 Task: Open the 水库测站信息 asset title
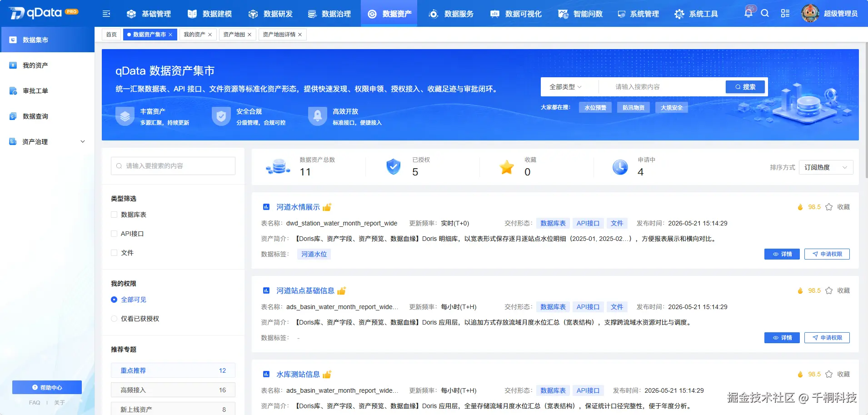298,374
